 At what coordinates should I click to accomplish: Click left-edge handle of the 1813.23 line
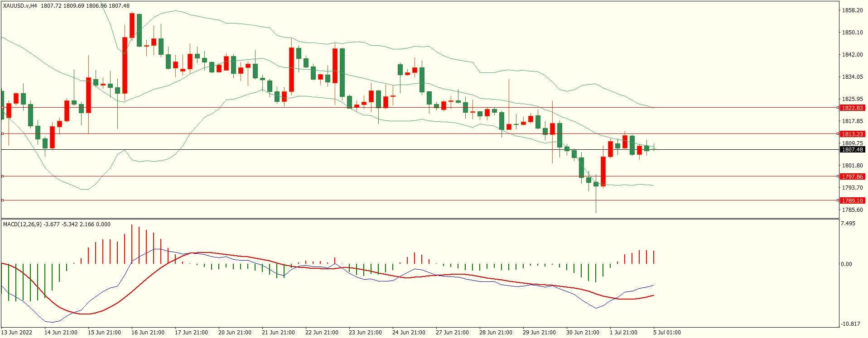2,133
